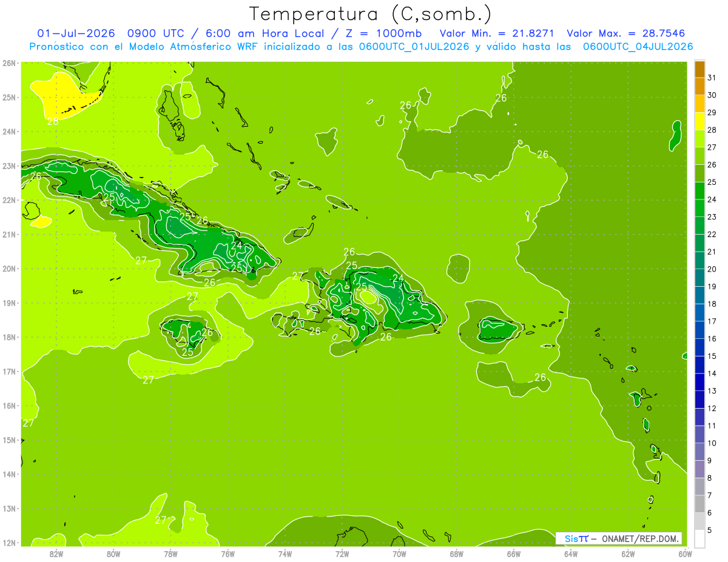Click the dark blue swatch between 13 and 14

(x=699, y=382)
